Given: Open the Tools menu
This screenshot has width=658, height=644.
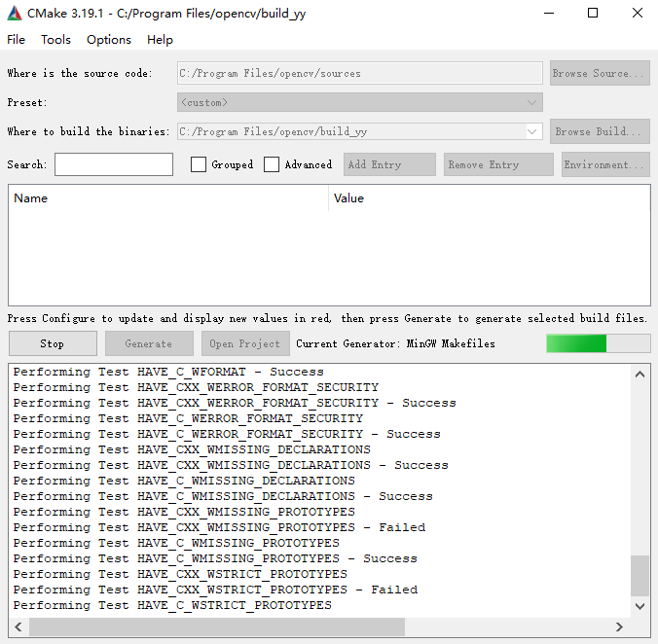Looking at the screenshot, I should [55, 40].
